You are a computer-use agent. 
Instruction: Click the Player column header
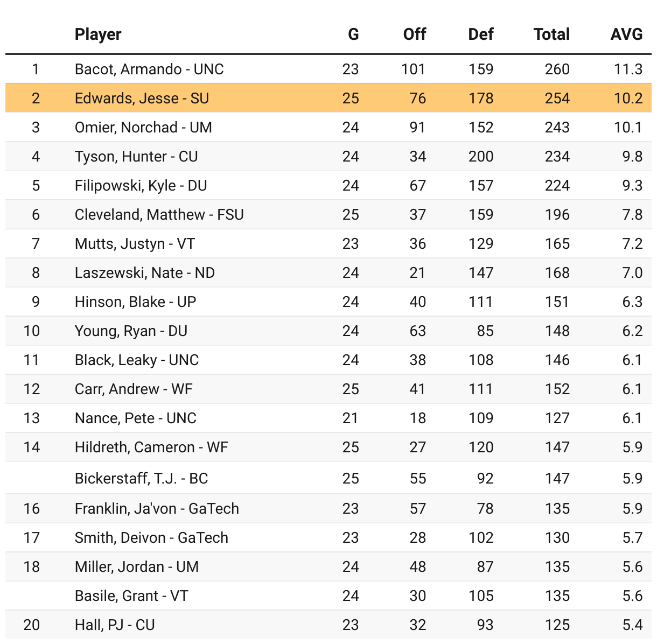pos(98,34)
